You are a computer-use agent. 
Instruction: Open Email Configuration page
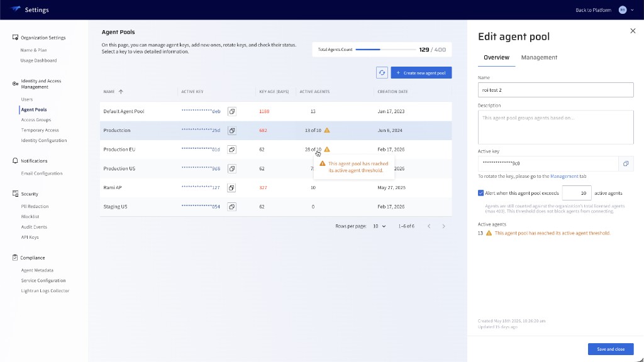(42, 173)
